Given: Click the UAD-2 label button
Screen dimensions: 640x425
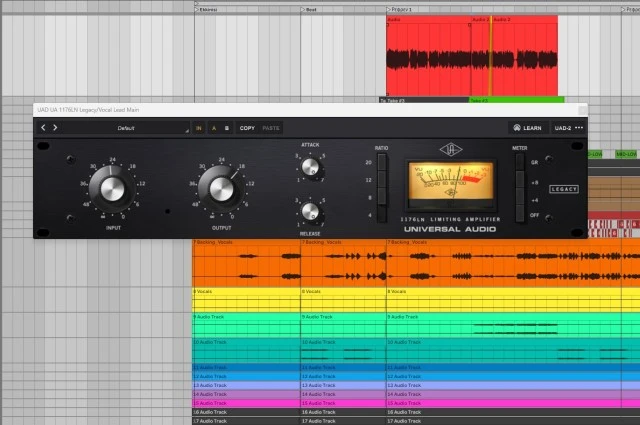Looking at the screenshot, I should [x=562, y=128].
